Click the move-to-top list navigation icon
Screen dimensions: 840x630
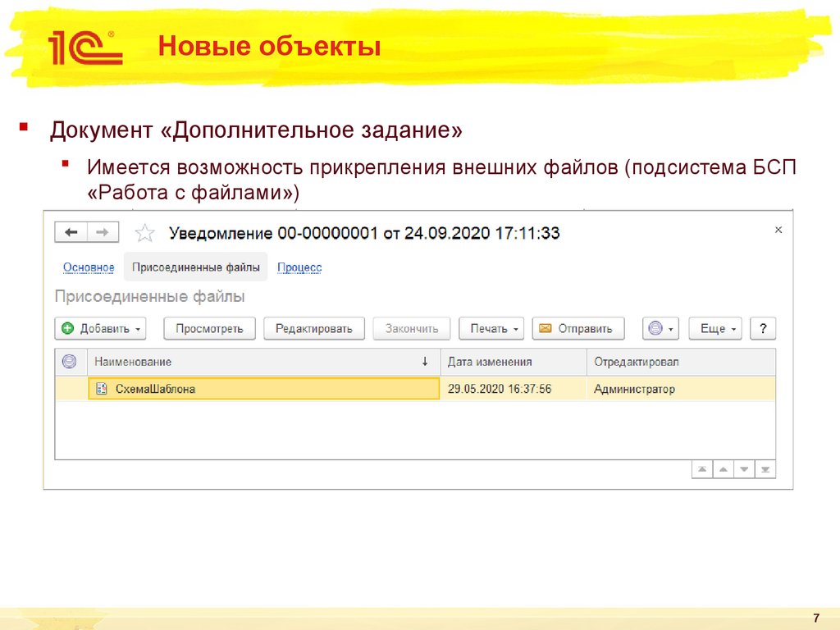click(x=701, y=468)
